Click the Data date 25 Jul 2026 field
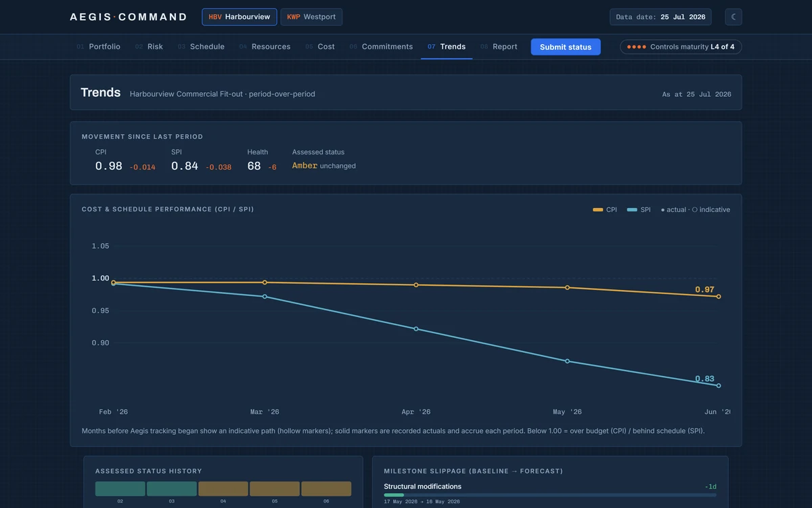The height and width of the screenshot is (508, 812). coord(660,17)
